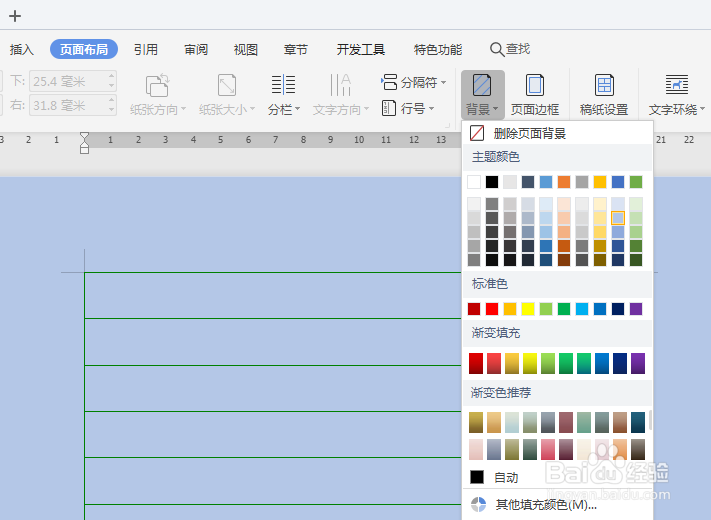Viewport: 711px width, 520px height.
Task: Click the separator (分隔符) icon
Action: click(x=389, y=83)
